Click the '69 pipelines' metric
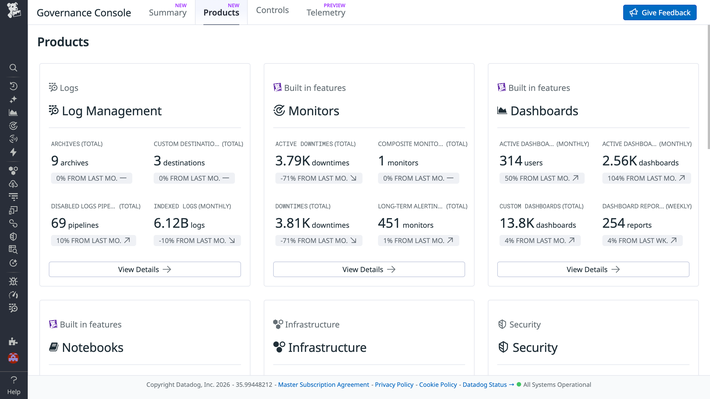Viewport: 710px width, 399px height. click(x=75, y=224)
